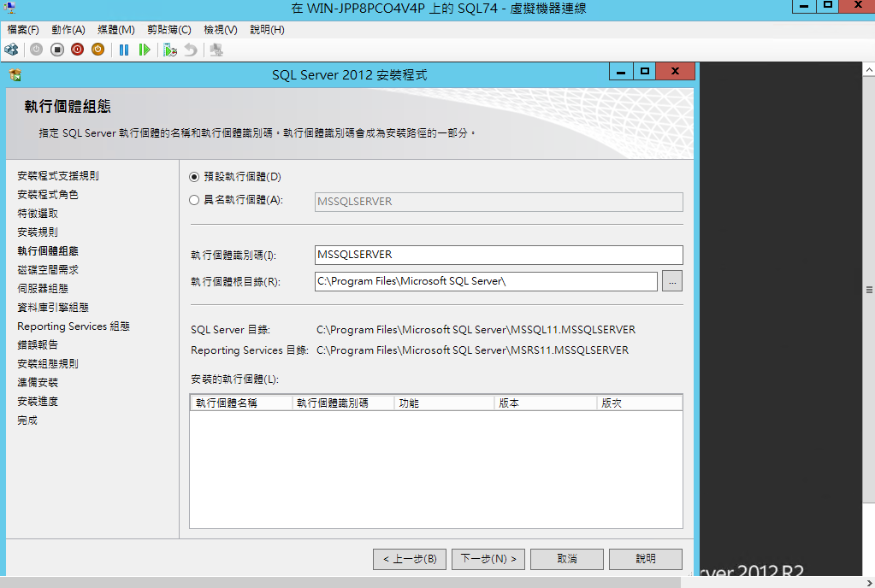Click the 取消 cancel button
The width and height of the screenshot is (875, 588).
pyautogui.click(x=567, y=559)
